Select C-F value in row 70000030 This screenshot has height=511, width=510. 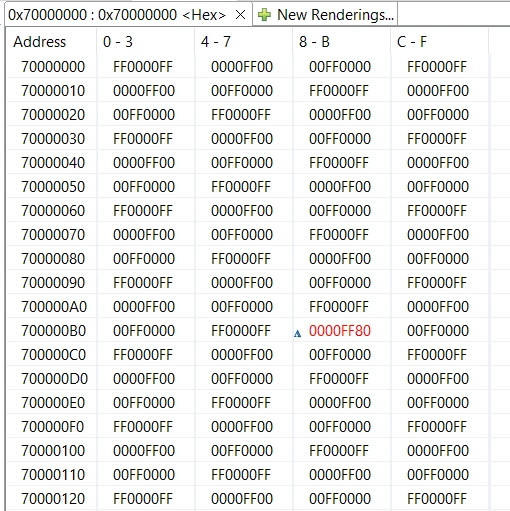click(x=437, y=139)
